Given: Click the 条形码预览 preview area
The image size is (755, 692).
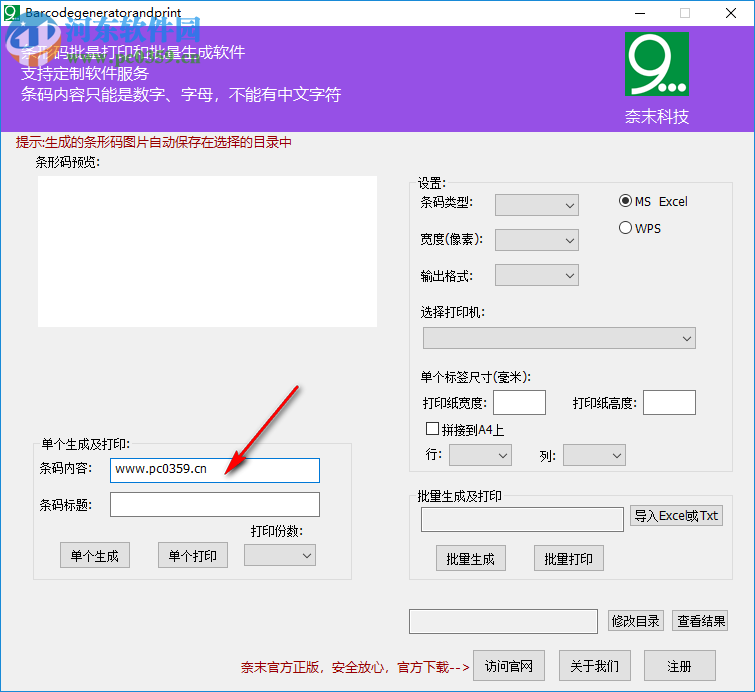Looking at the screenshot, I should pos(208,251).
